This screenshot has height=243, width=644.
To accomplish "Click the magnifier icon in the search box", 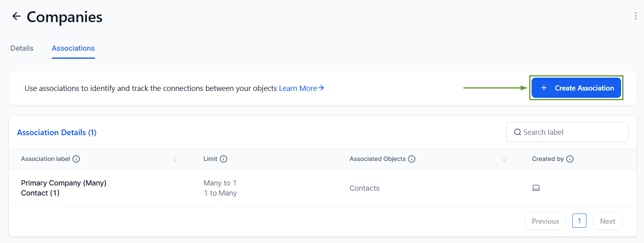I will 518,132.
